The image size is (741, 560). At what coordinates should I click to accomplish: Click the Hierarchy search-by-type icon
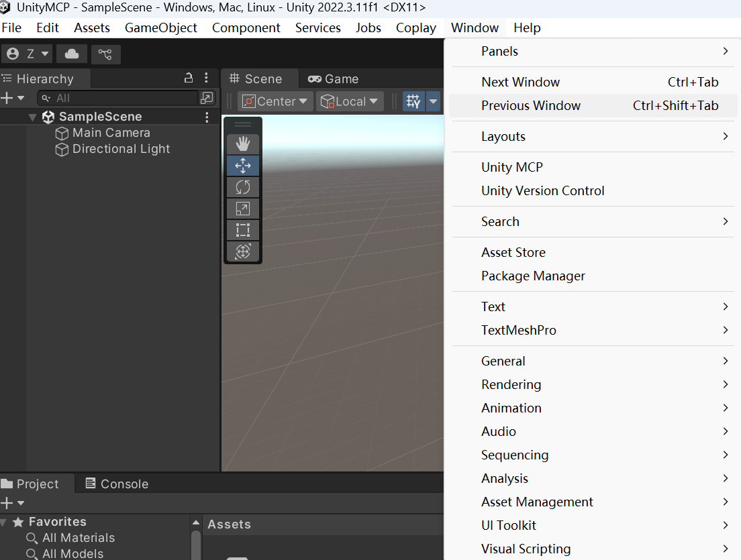(x=207, y=98)
